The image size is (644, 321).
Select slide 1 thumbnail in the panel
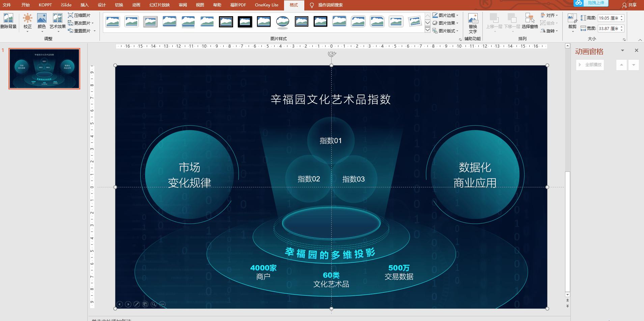point(45,69)
